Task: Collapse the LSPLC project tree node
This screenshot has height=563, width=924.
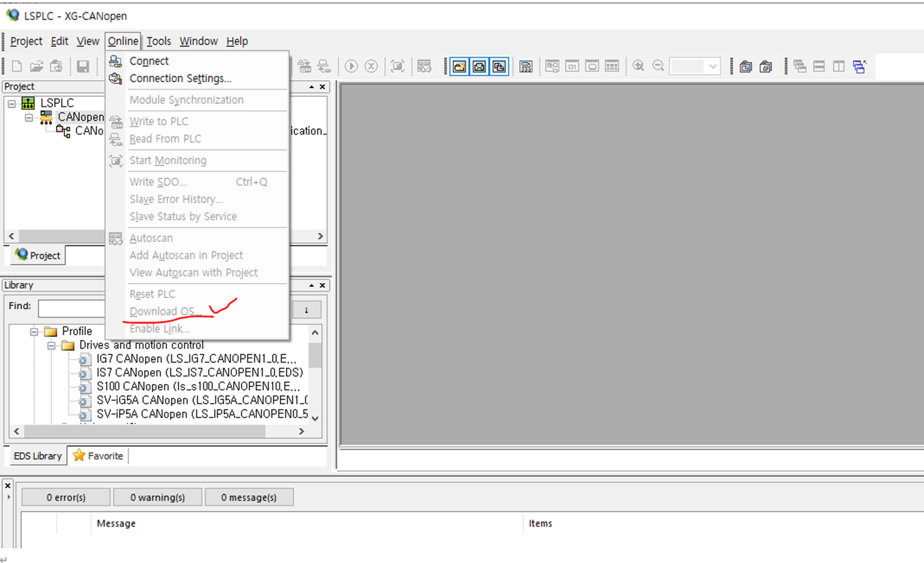Action: click(12, 103)
